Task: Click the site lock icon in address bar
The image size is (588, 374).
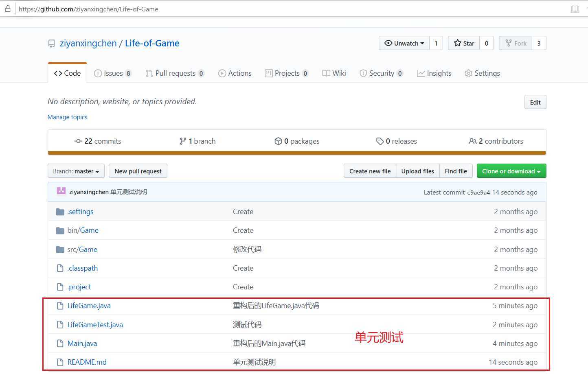Action: pos(7,9)
